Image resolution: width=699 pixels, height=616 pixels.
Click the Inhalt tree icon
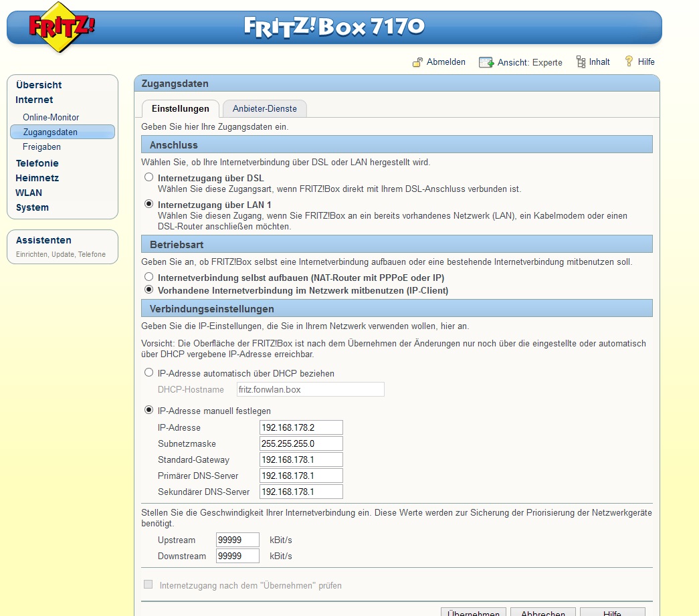(581, 62)
